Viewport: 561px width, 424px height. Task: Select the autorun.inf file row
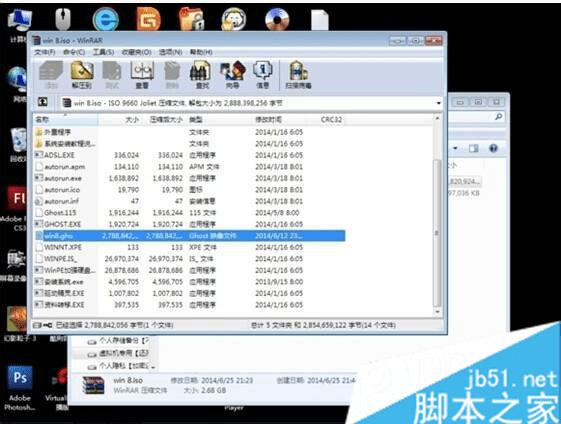coord(190,201)
